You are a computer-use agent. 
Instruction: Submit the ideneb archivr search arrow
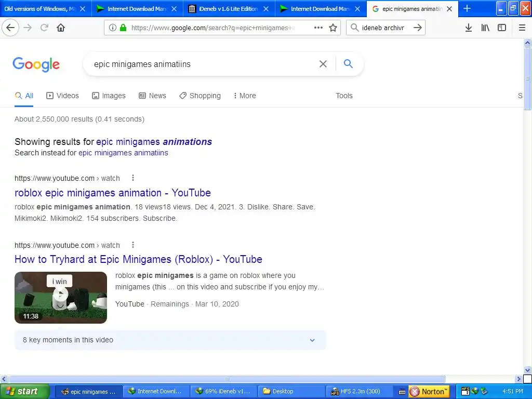(418, 28)
